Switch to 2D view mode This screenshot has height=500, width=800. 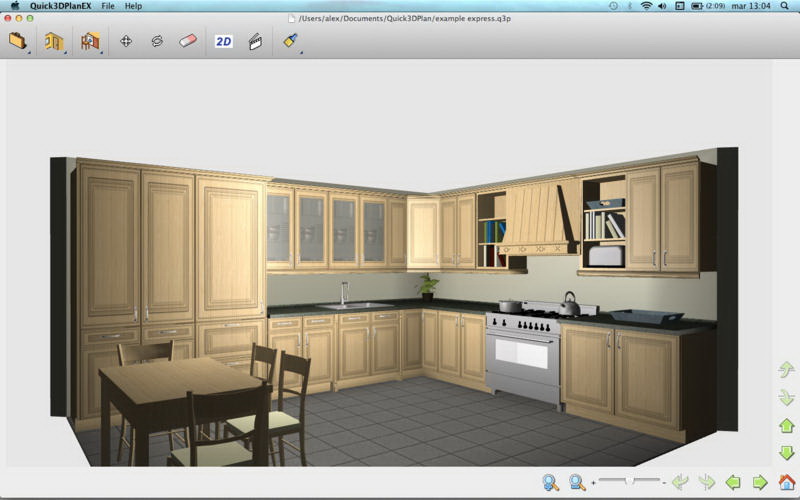point(224,41)
